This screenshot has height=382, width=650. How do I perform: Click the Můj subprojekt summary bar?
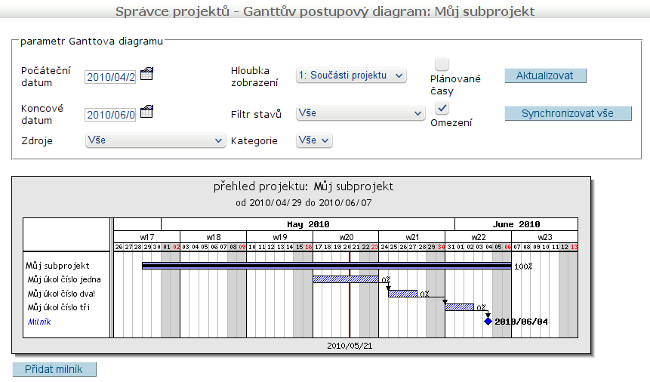(x=327, y=266)
